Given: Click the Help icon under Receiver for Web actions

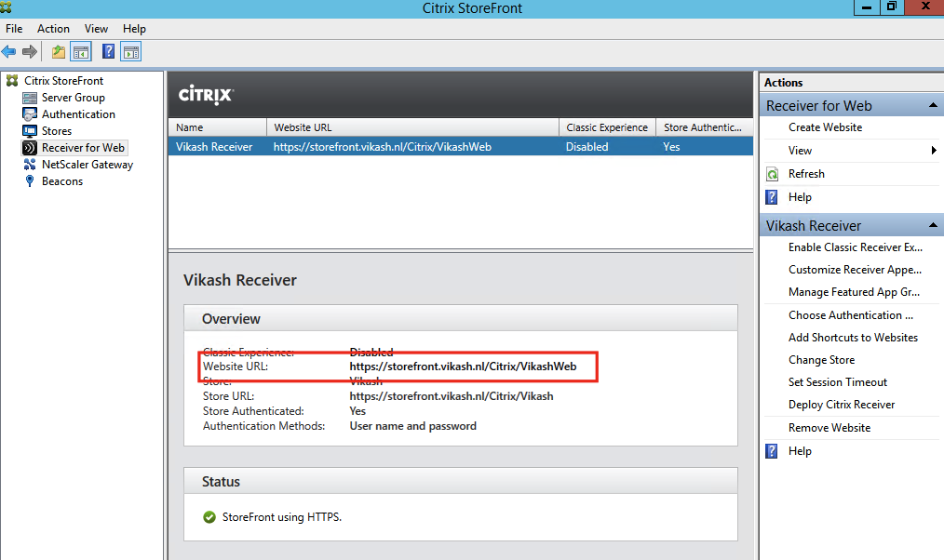Looking at the screenshot, I should 772,197.
